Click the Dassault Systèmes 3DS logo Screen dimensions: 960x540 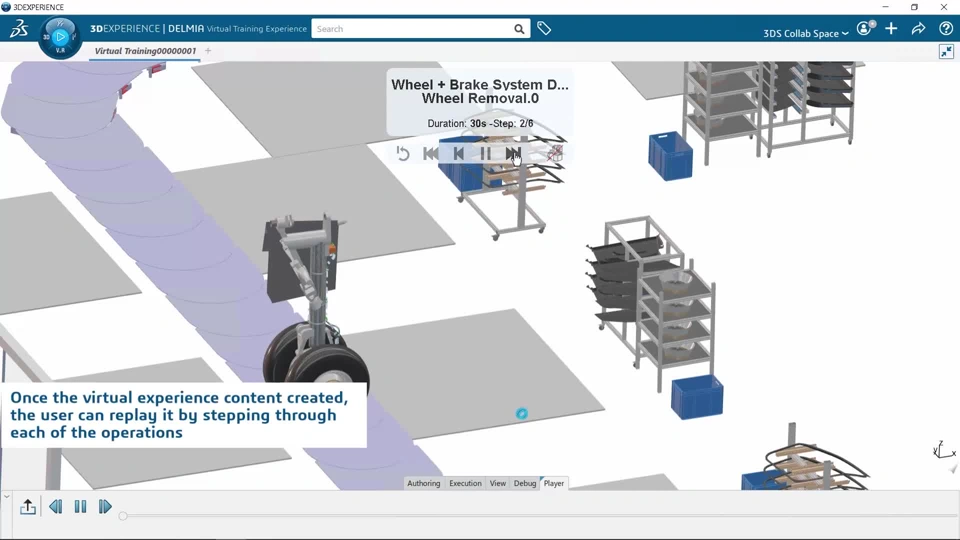(x=19, y=28)
